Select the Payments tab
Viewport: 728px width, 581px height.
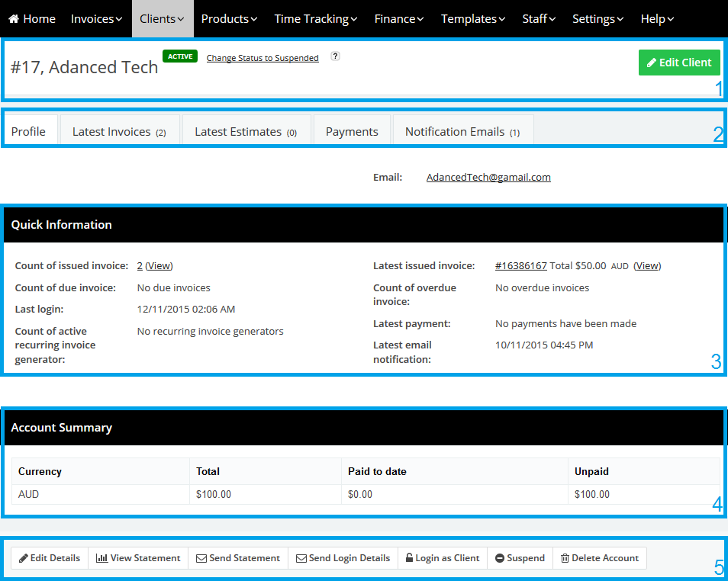click(x=352, y=132)
